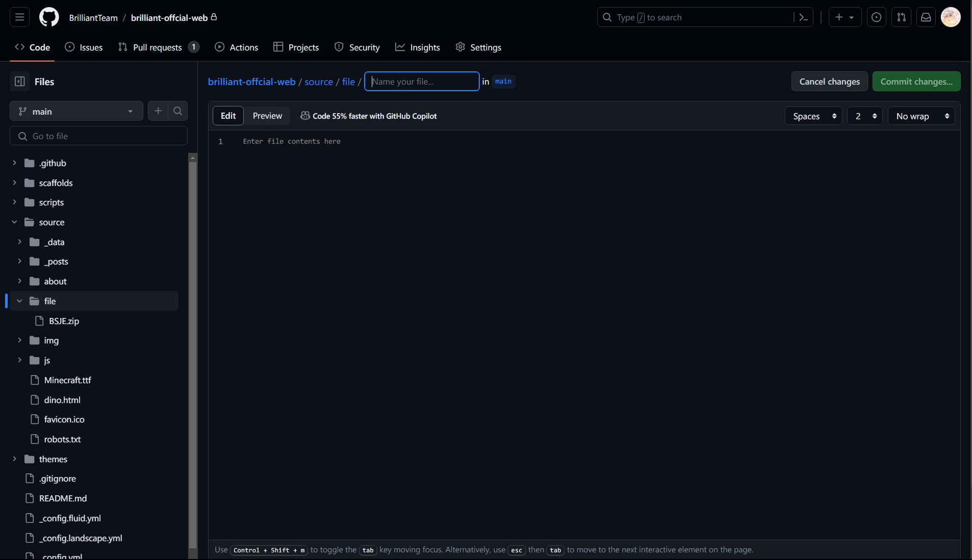Expand the _data folder

tap(19, 242)
